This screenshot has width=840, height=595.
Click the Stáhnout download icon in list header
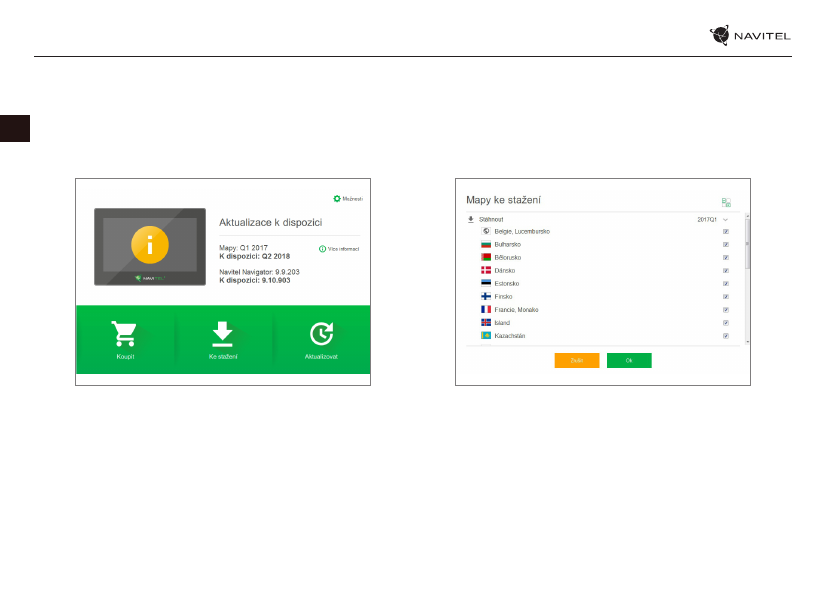[471, 218]
